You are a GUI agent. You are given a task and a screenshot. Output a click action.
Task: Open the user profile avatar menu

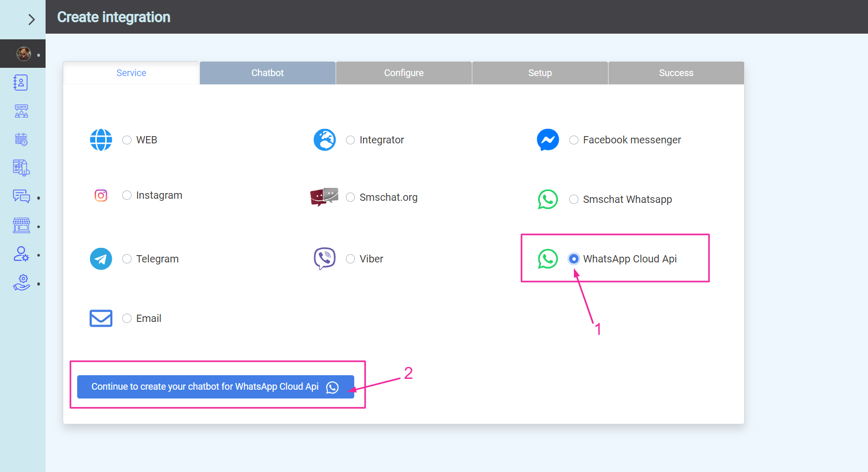point(23,54)
